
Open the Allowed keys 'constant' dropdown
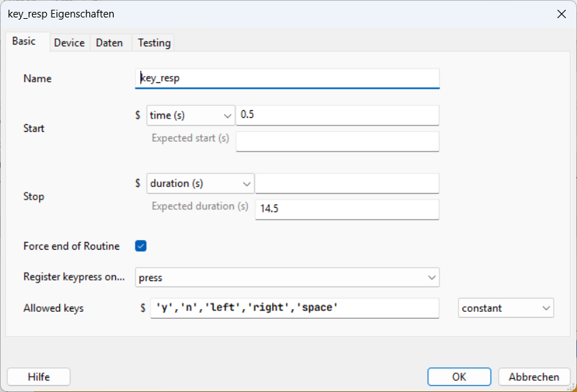tap(506, 308)
